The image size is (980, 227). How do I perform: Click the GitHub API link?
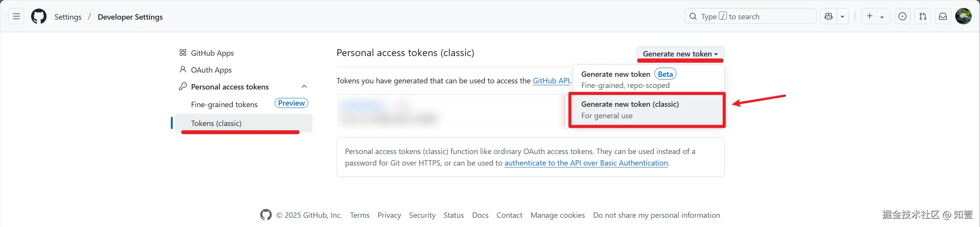551,81
